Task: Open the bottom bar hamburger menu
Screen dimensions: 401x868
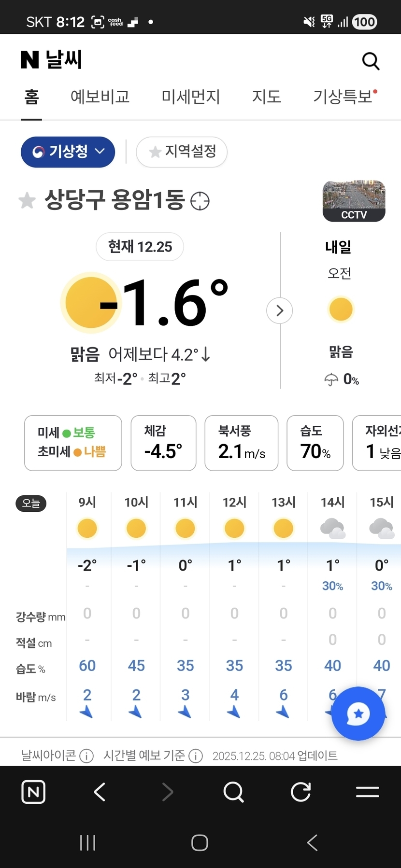Action: pos(367,792)
